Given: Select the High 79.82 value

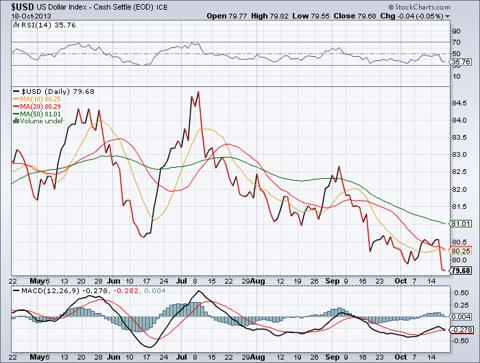Looking at the screenshot, I should tap(269, 16).
